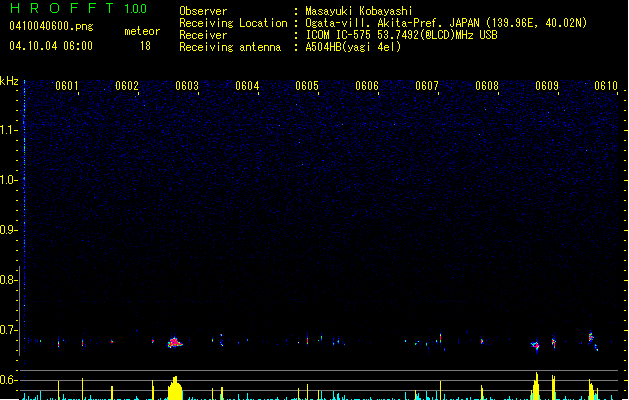
Task: Click the 0608 time marker
Action: (487, 86)
